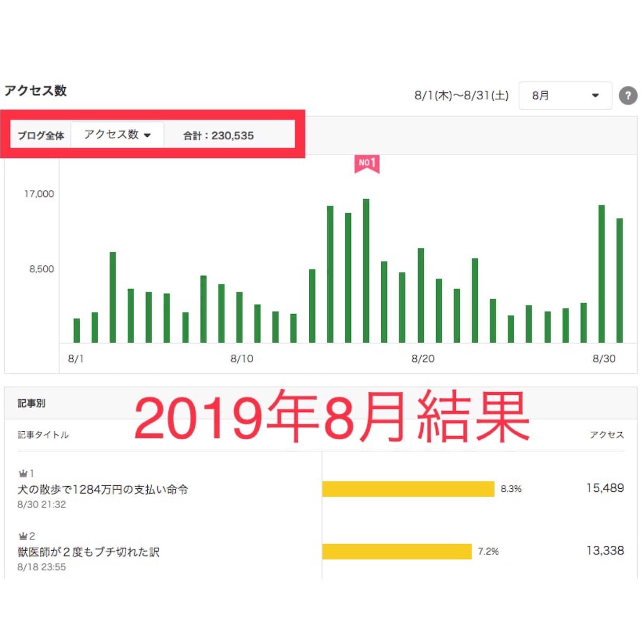Image resolution: width=644 pixels, height=644 pixels.
Task: Select the ブログ全体 label
Action: 41,136
